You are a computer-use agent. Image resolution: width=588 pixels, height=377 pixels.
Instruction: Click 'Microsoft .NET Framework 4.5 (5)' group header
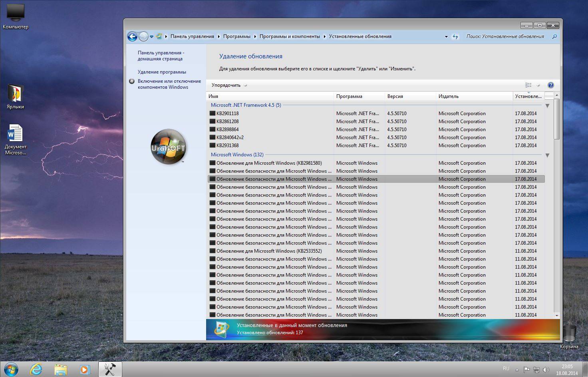(246, 105)
